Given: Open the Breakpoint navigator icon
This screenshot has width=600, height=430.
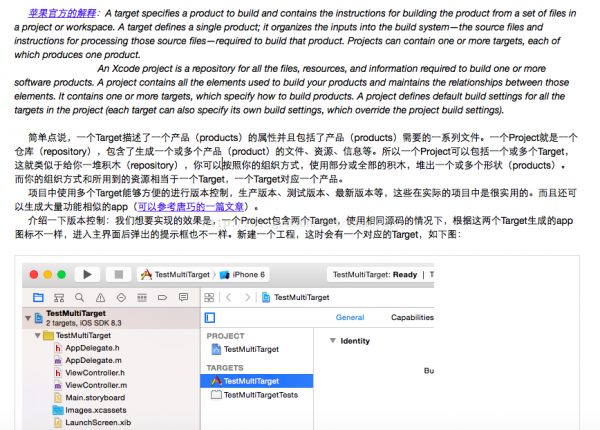Looking at the screenshot, I should tap(163, 297).
